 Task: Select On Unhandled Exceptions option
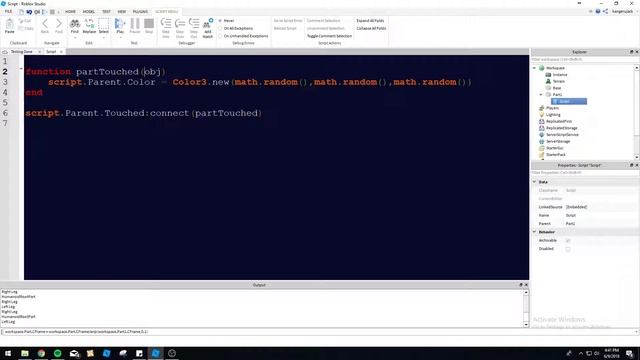pyautogui.click(x=220, y=36)
